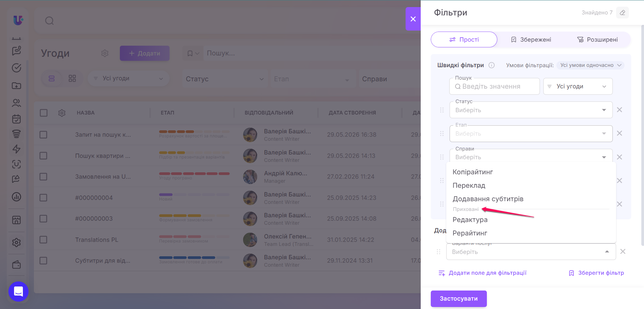Open the chat support bubble
Image resolution: width=644 pixels, height=309 pixels.
18,291
